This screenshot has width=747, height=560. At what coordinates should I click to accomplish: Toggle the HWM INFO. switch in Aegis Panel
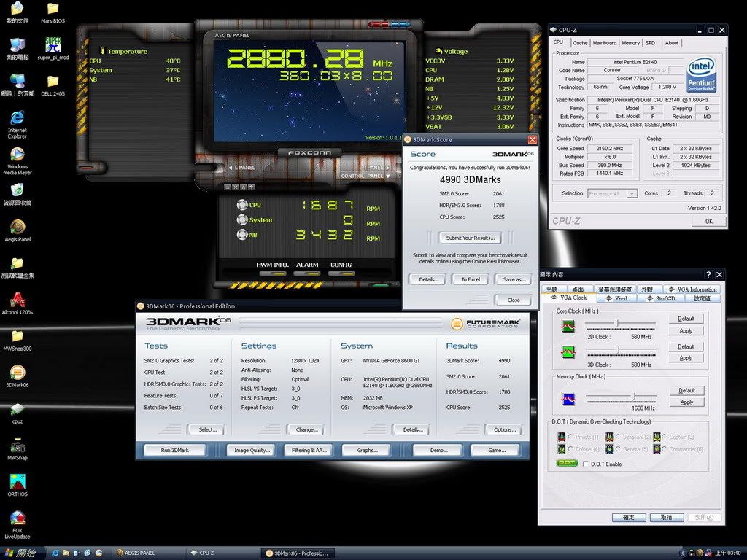273,274
